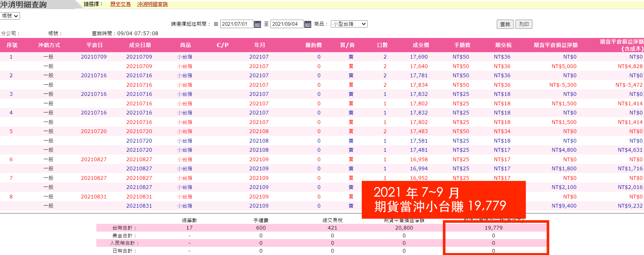This screenshot has width=644, height=255.
Task: Open the start date calendar picker icon
Action: click(x=258, y=24)
